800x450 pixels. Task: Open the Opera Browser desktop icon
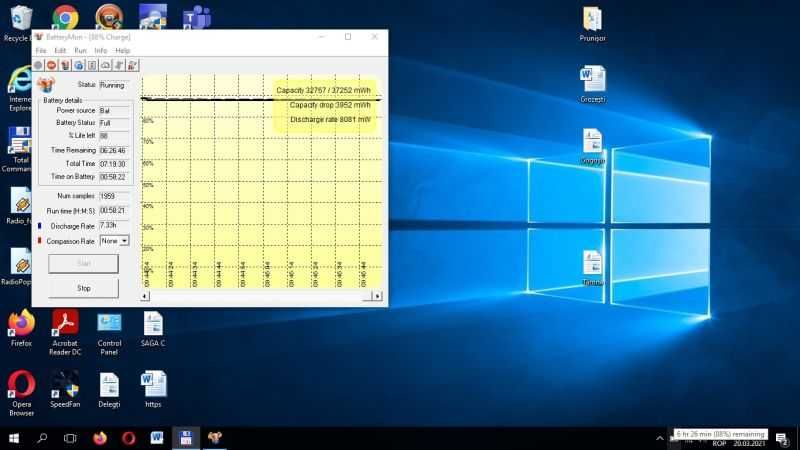point(21,393)
